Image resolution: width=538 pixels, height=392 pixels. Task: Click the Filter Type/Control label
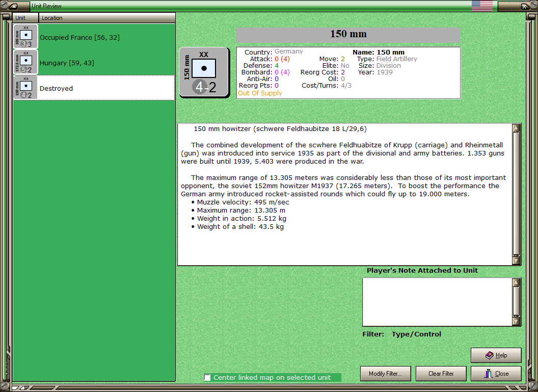402,334
